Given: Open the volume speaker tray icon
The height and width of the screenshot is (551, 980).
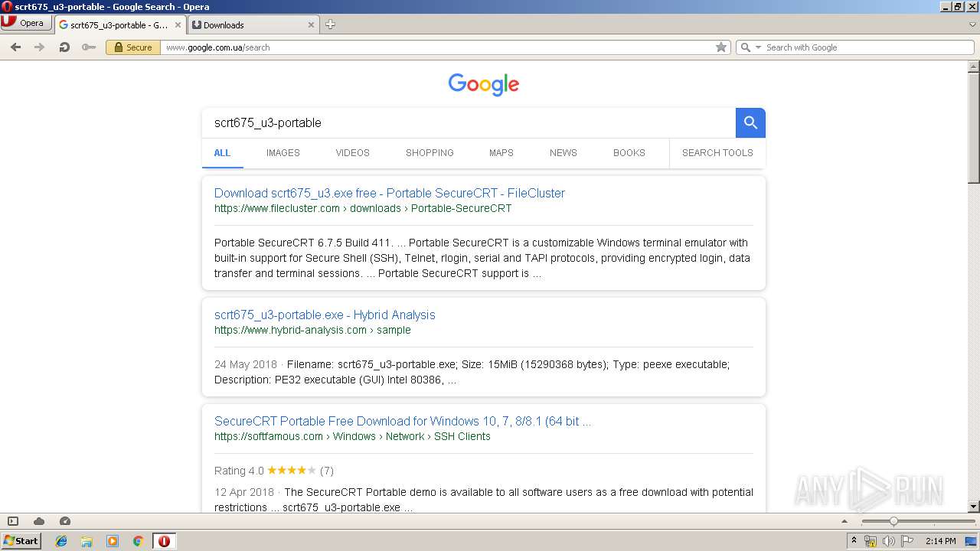Looking at the screenshot, I should pyautogui.click(x=889, y=541).
